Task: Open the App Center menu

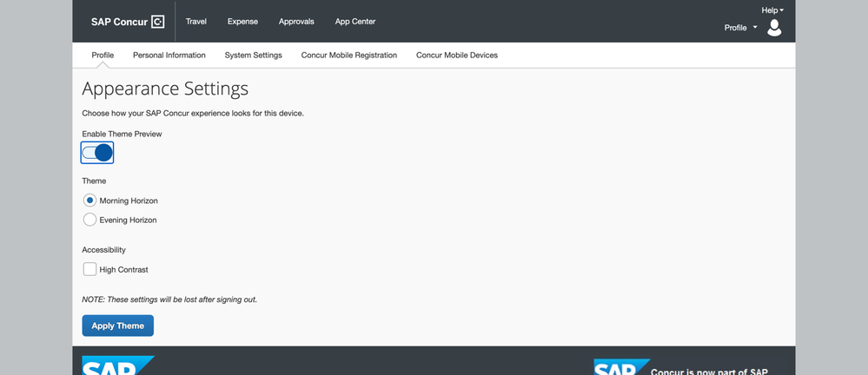Action: click(x=354, y=22)
